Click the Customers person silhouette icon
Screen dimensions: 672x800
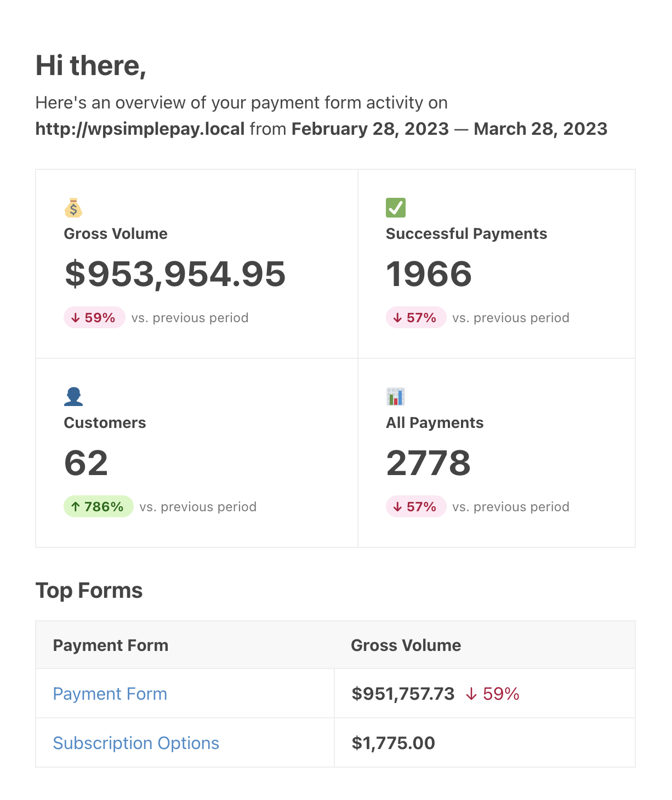73,397
